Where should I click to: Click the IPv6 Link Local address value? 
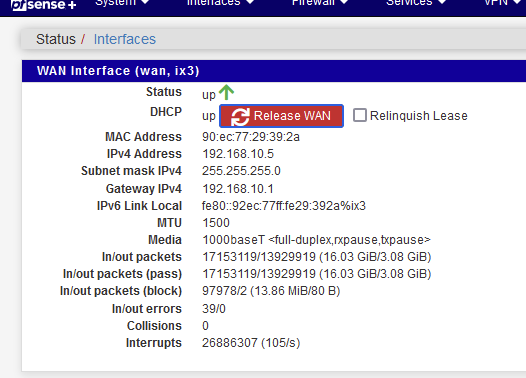click(x=283, y=206)
